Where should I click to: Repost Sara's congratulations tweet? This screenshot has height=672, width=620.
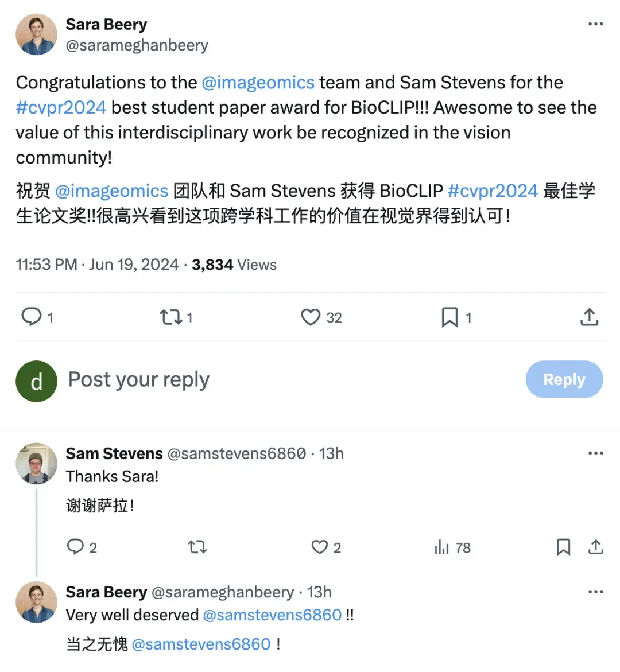[169, 316]
